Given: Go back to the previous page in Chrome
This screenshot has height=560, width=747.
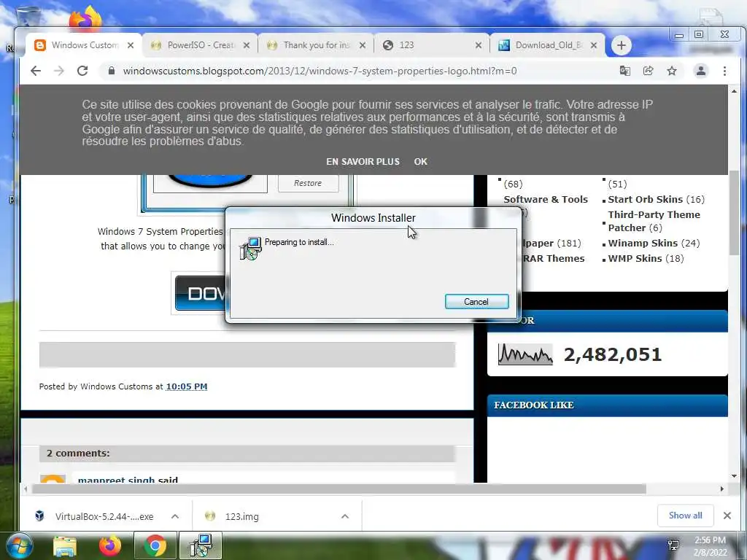Looking at the screenshot, I should click(36, 71).
